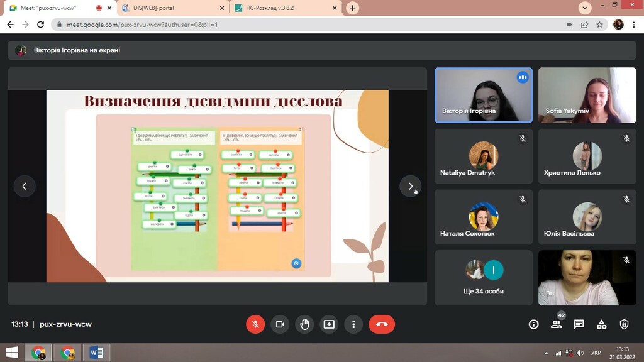
Task: Go to next slide arrow
Action: pyautogui.click(x=410, y=186)
